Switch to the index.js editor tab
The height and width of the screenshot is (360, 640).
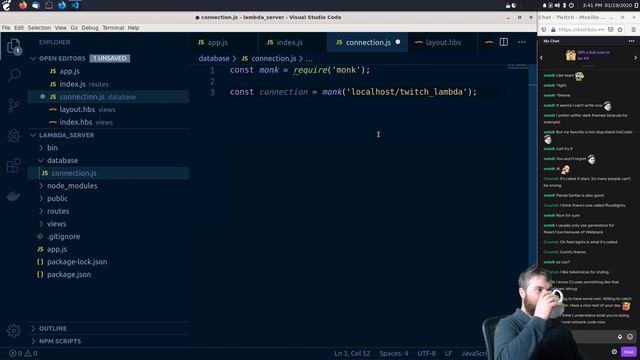[292, 42]
